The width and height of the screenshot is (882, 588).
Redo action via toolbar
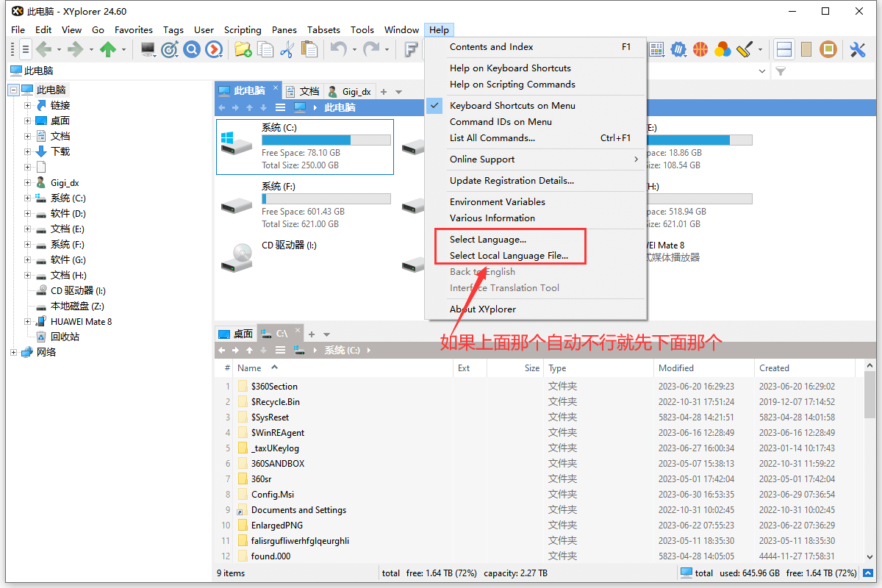pyautogui.click(x=371, y=50)
